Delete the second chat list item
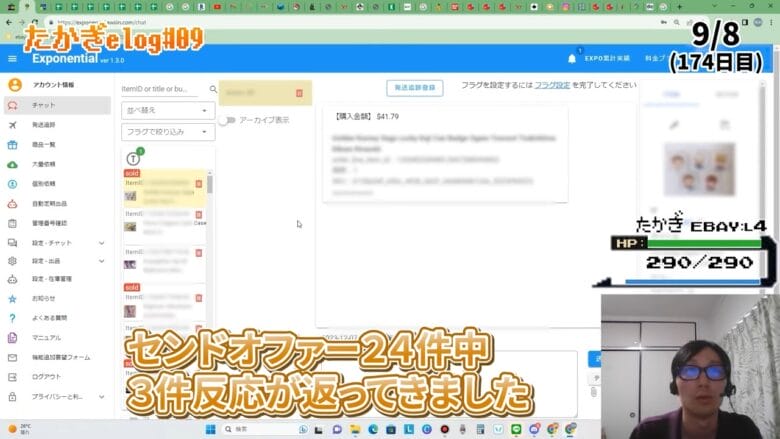780x439 pixels. [x=199, y=215]
